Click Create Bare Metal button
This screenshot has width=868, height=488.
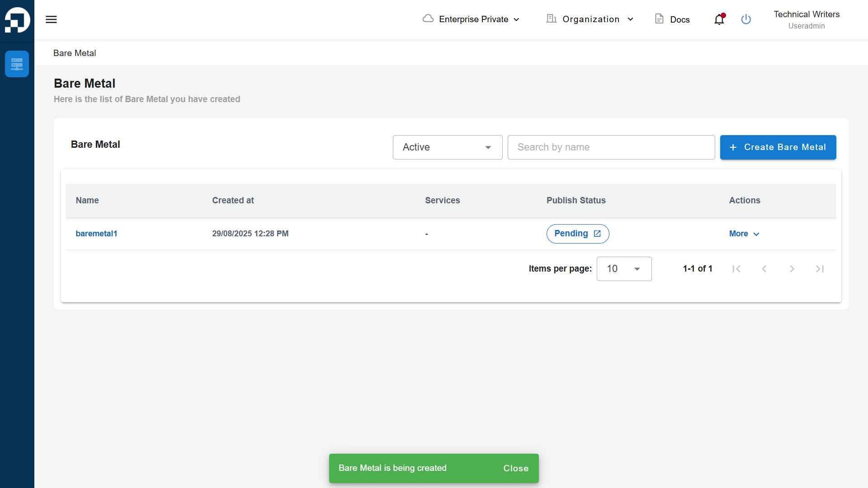[778, 147]
